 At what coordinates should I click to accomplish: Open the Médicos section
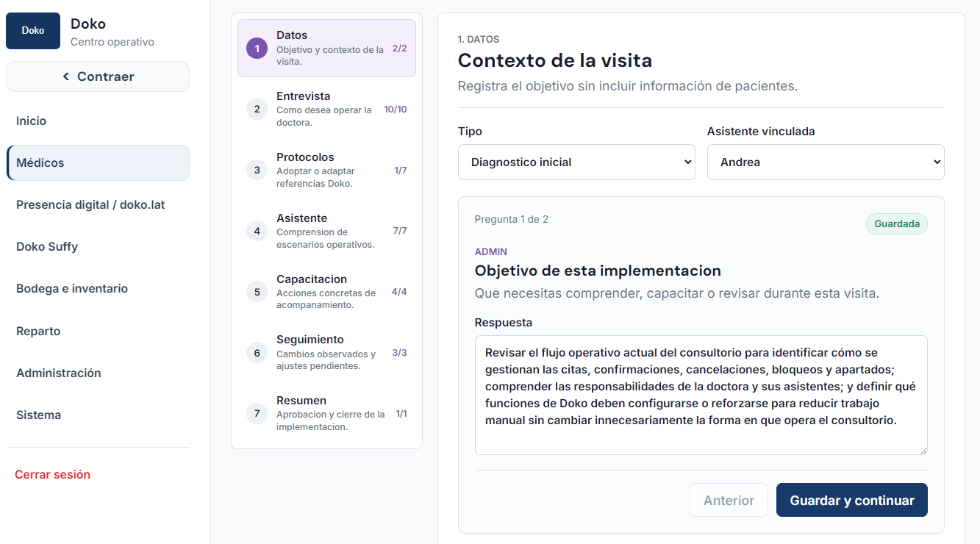(x=98, y=162)
